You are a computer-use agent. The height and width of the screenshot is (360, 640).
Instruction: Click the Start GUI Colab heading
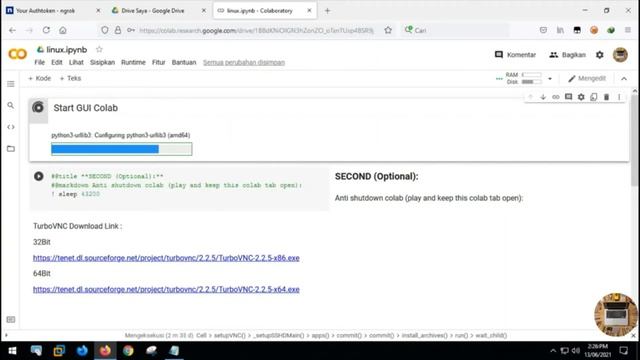pyautogui.click(x=86, y=108)
